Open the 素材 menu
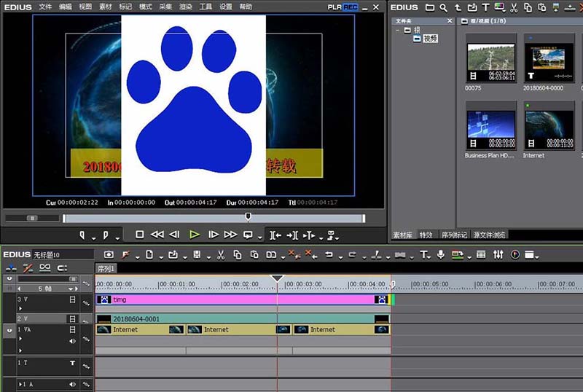This screenshot has width=583, height=392. 106,7
